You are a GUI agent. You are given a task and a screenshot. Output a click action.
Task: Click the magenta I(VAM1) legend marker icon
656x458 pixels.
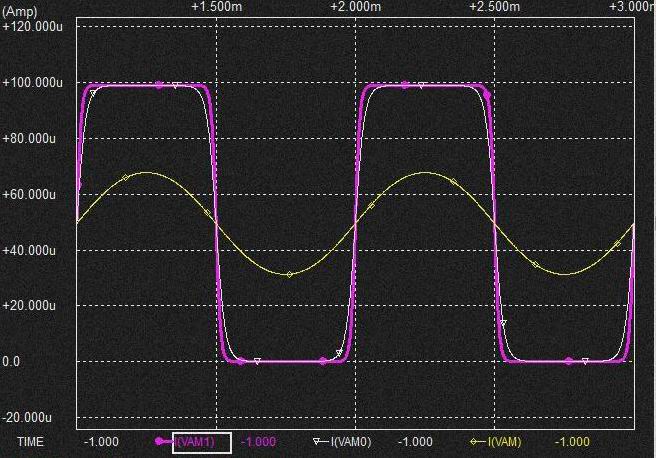point(162,441)
